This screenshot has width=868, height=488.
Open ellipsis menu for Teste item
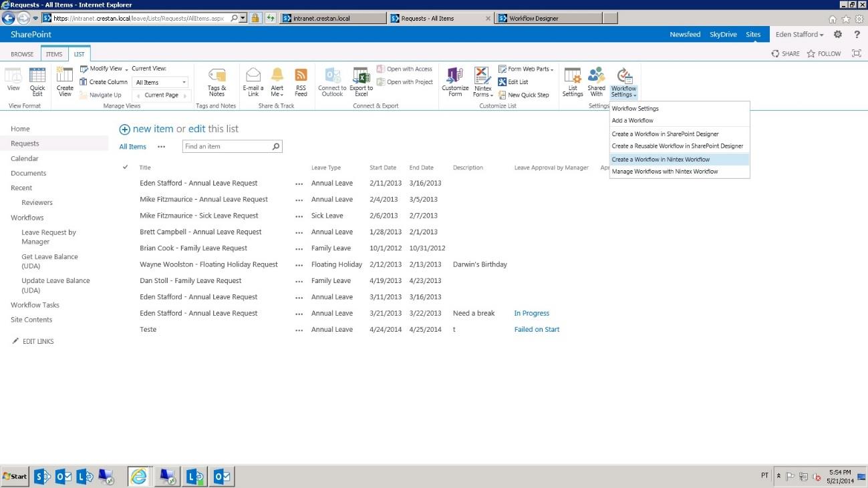tap(299, 330)
